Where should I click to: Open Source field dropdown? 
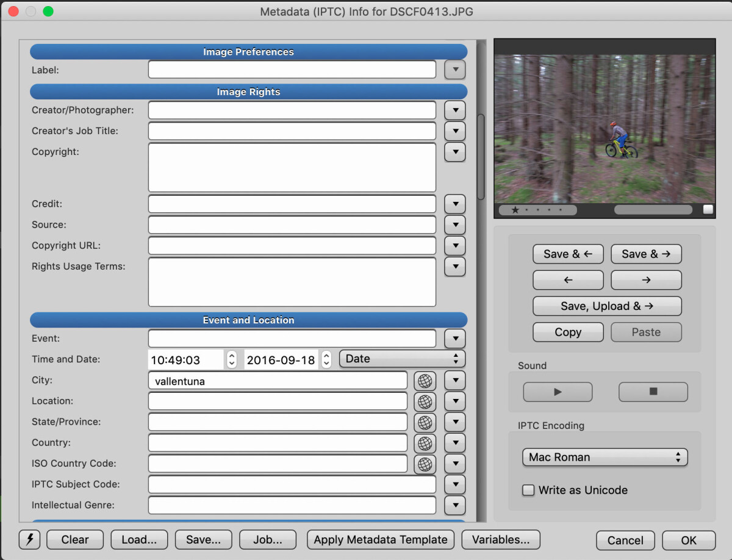click(455, 225)
